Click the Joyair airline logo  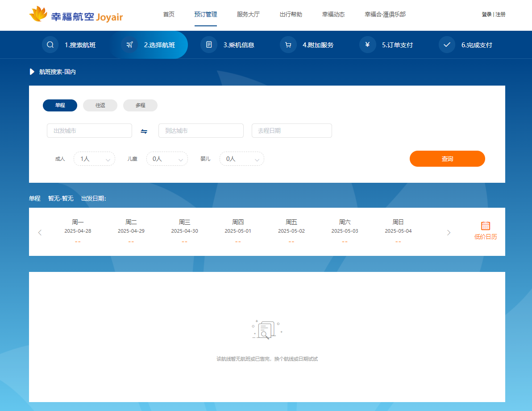coord(76,15)
